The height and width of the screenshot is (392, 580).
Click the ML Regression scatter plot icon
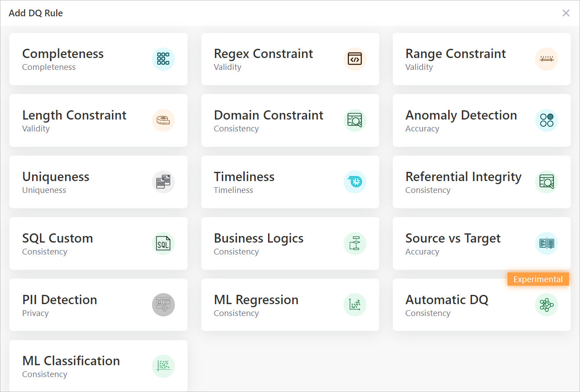(355, 305)
